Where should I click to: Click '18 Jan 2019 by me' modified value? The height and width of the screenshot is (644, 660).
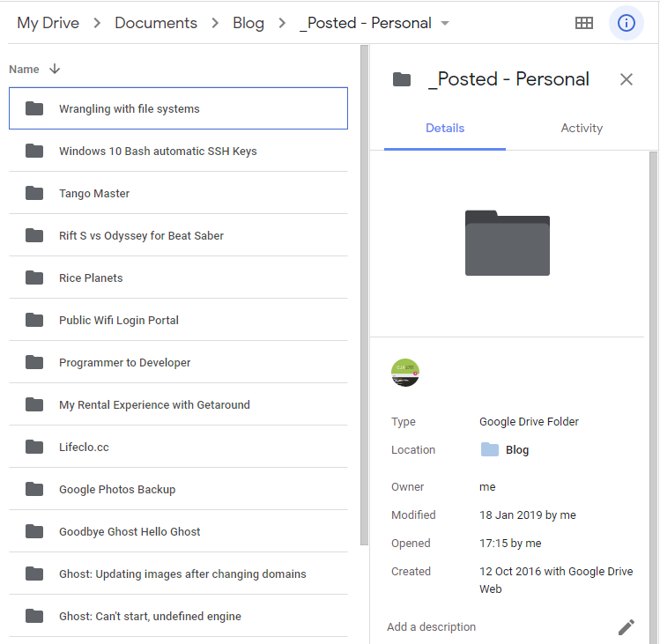click(x=528, y=515)
